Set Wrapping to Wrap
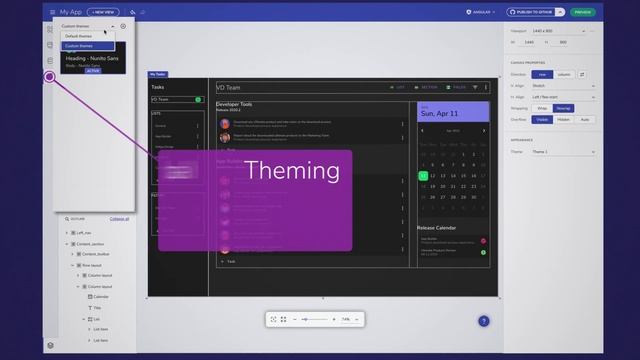 coord(542,108)
